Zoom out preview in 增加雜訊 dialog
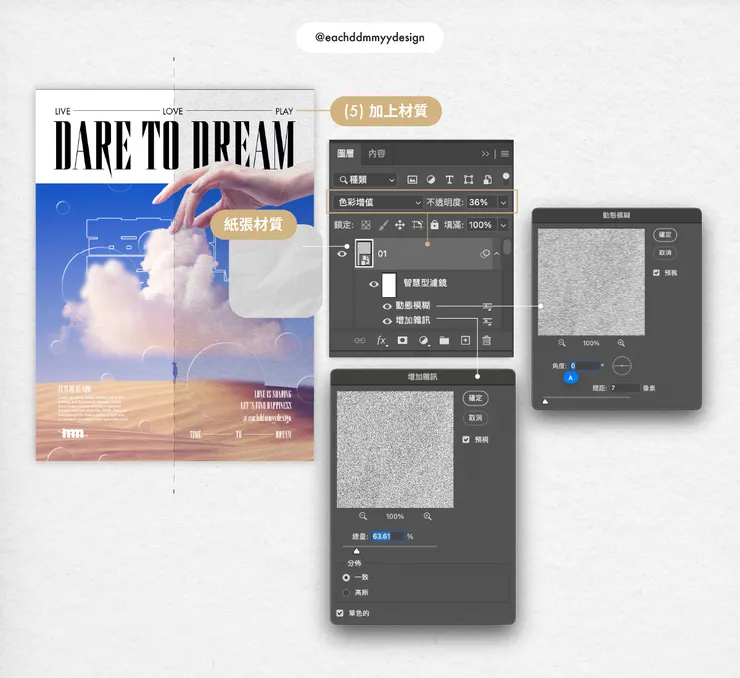This screenshot has height=678, width=740. tap(362, 516)
